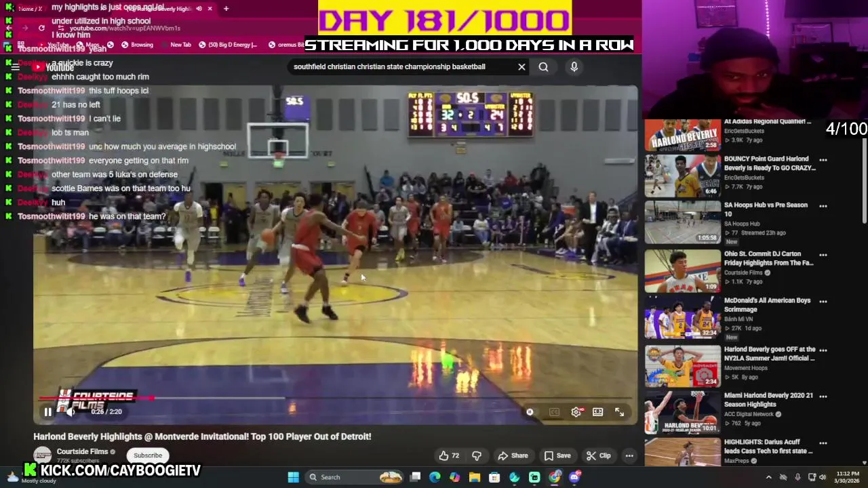The height and width of the screenshot is (488, 868).
Task: Clear the YouTube search text with X
Action: (521, 66)
